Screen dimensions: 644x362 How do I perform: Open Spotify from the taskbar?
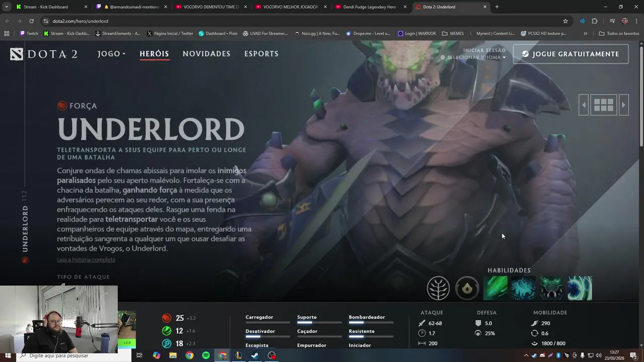pos(206,355)
